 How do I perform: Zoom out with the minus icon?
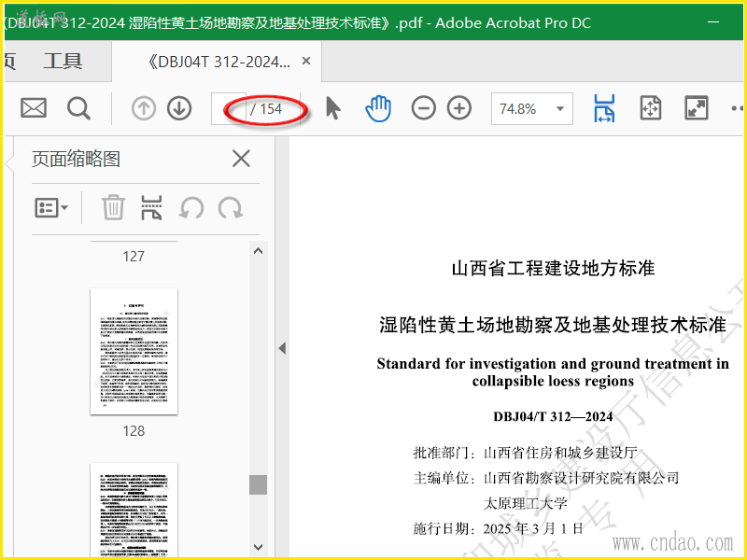click(x=424, y=108)
